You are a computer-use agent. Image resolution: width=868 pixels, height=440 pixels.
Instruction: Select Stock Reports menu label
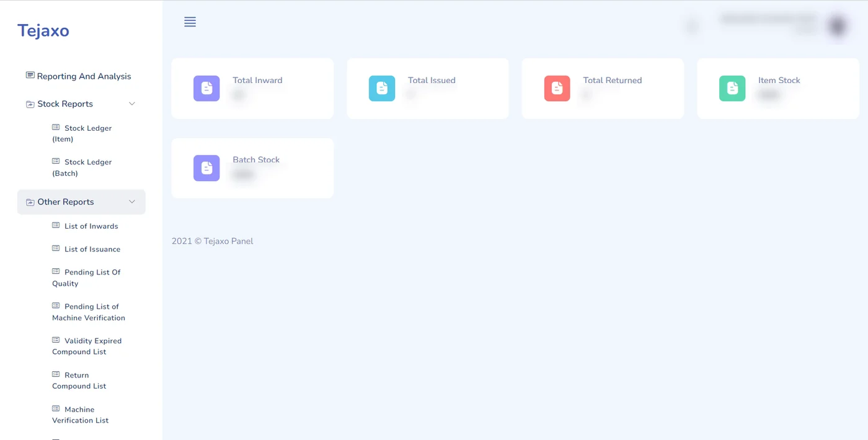(65, 104)
